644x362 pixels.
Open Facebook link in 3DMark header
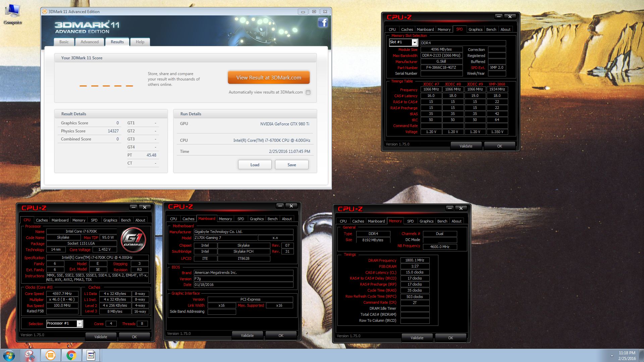pyautogui.click(x=323, y=23)
